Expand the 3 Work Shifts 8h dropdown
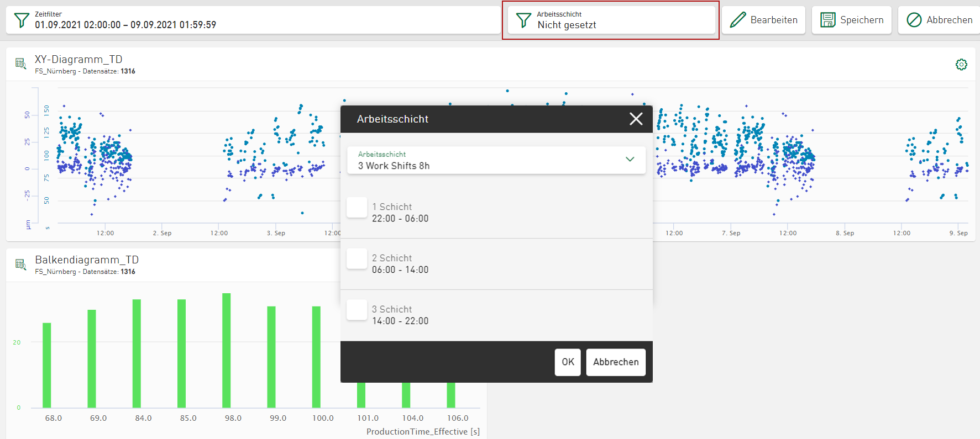Image resolution: width=980 pixels, height=439 pixels. (496, 160)
